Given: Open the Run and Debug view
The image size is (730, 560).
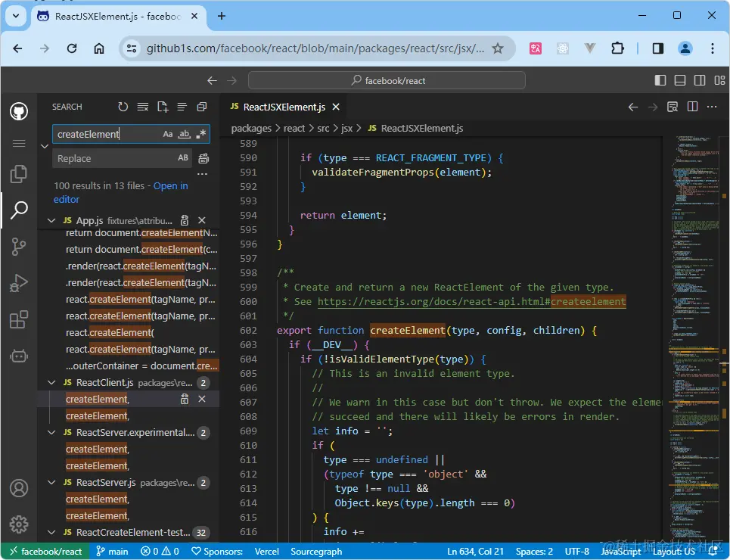Looking at the screenshot, I should pyautogui.click(x=19, y=283).
